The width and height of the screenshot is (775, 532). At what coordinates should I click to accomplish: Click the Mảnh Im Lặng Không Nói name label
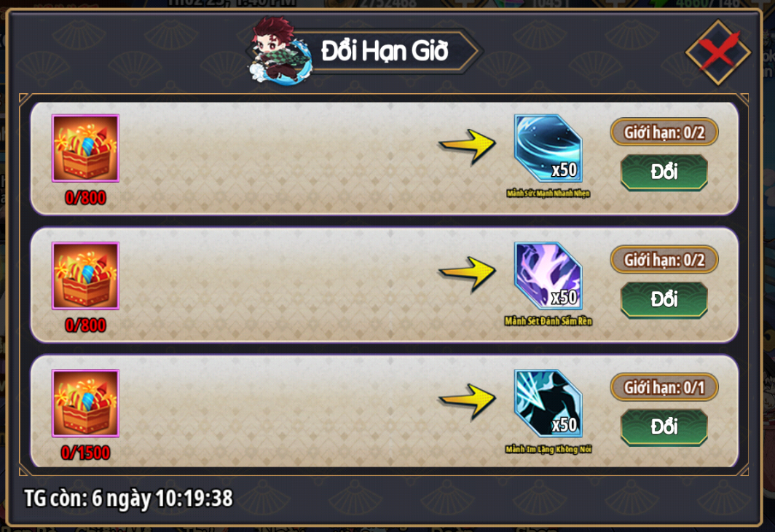click(x=548, y=449)
